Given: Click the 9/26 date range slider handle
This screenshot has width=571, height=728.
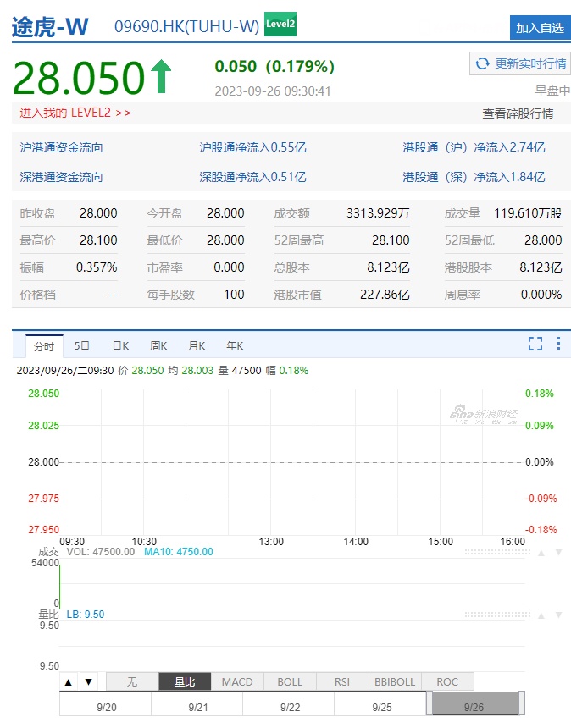Looking at the screenshot, I should [x=474, y=703].
